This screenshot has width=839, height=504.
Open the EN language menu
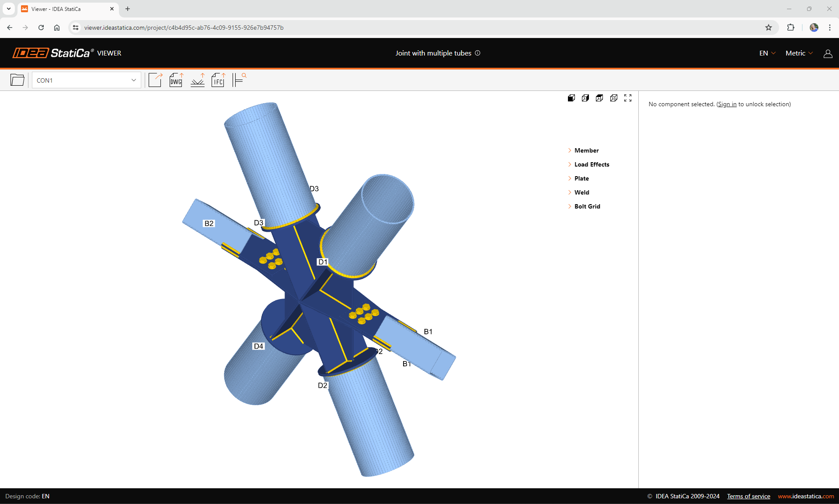[766, 53]
